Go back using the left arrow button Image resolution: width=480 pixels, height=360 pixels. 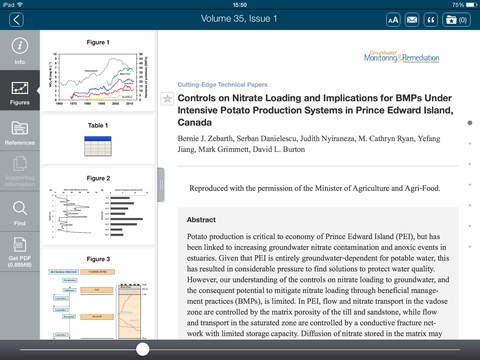click(x=16, y=20)
